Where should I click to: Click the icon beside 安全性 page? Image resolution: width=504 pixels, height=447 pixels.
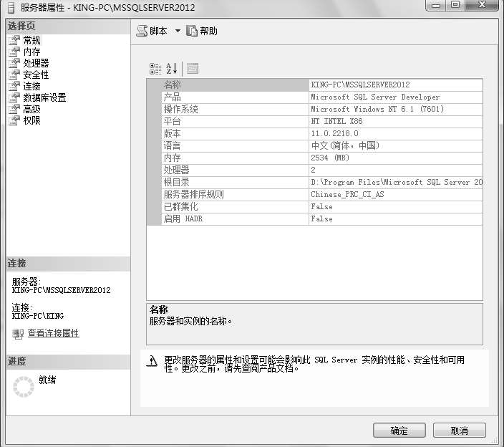click(x=14, y=74)
